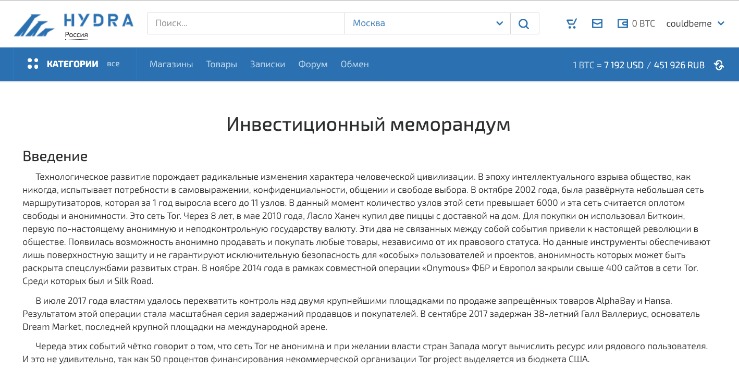Click the line starting 'Dream Market, последней'
Screen dimensions: 739x370
pyautogui.click(x=175, y=327)
